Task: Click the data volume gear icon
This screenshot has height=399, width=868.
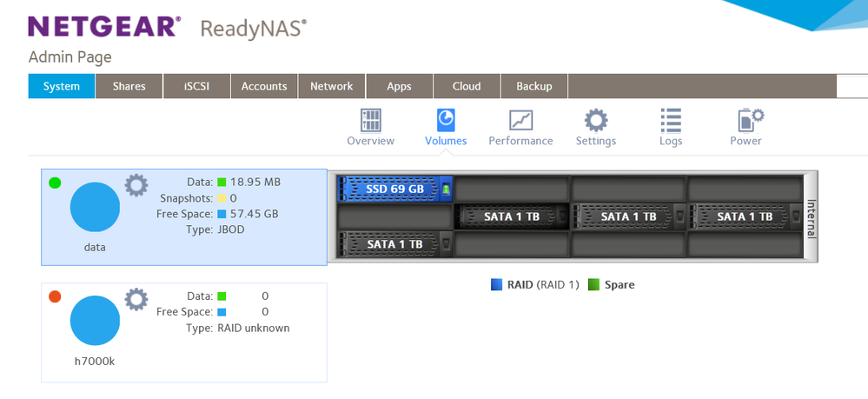Action: pos(136,185)
